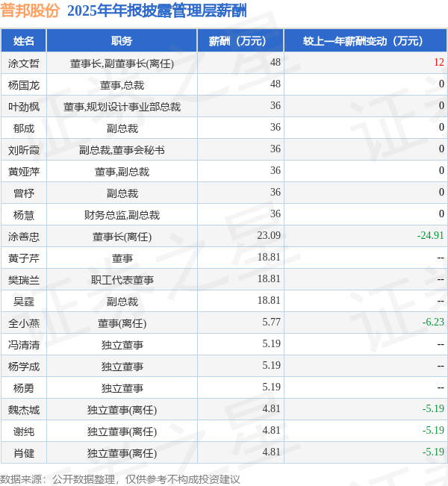This screenshot has width=448, height=486.
Task: Click the 姓名 column header
Action: 24,40
